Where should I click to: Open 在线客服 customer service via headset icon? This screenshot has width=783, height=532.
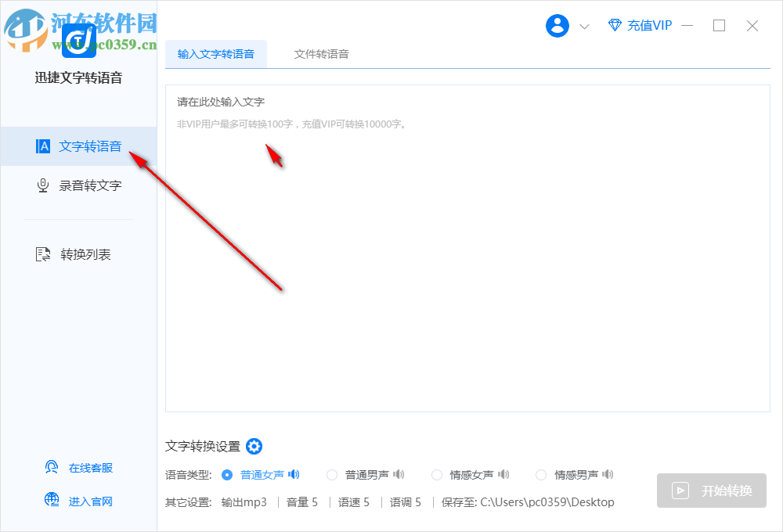click(51, 466)
